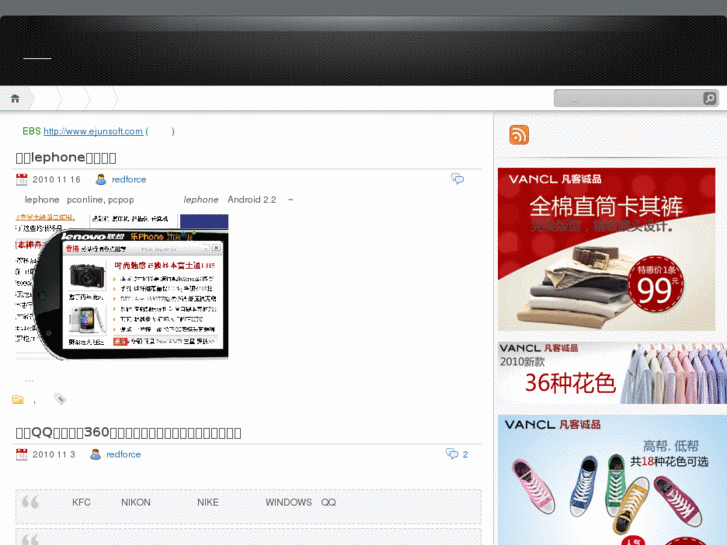Image resolution: width=727 pixels, height=545 pixels.
Task: Click the white site title in header
Action: coord(37,58)
